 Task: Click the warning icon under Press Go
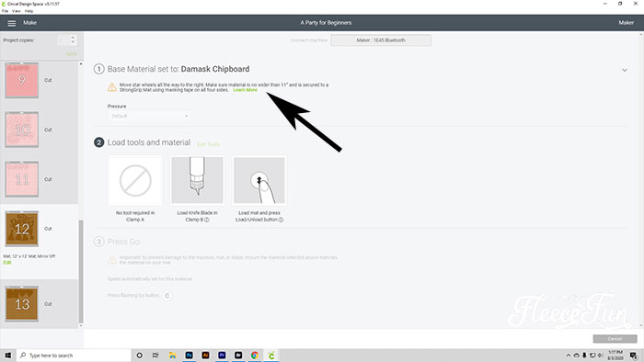111,260
